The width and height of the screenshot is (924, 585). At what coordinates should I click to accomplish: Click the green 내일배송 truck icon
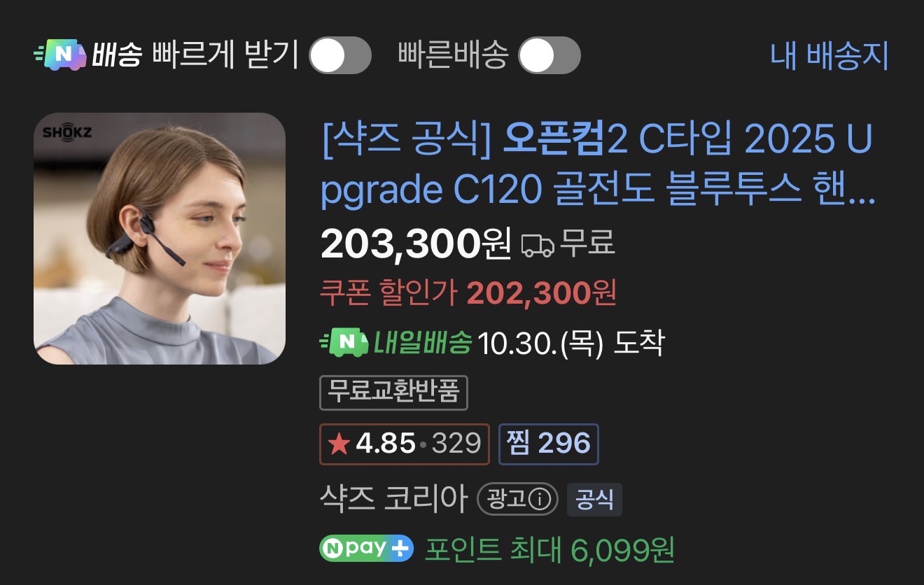pos(344,343)
